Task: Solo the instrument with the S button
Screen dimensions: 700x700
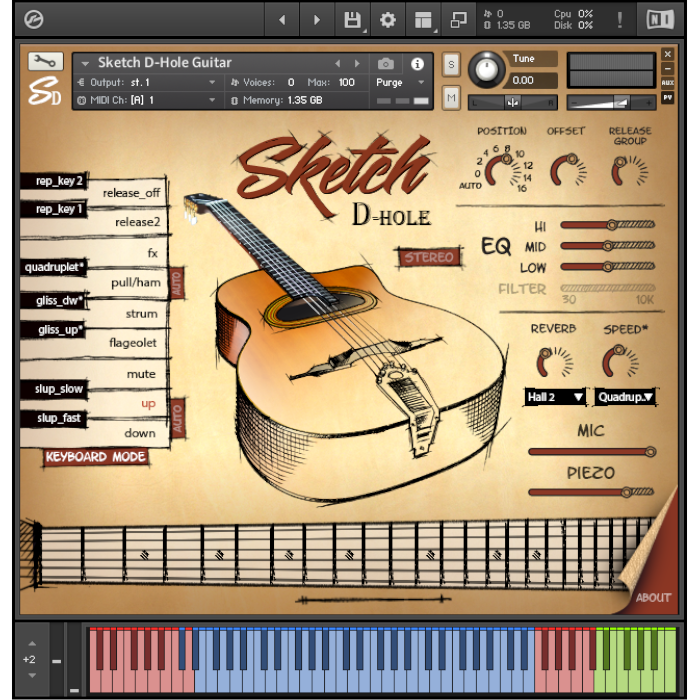Action: point(451,65)
